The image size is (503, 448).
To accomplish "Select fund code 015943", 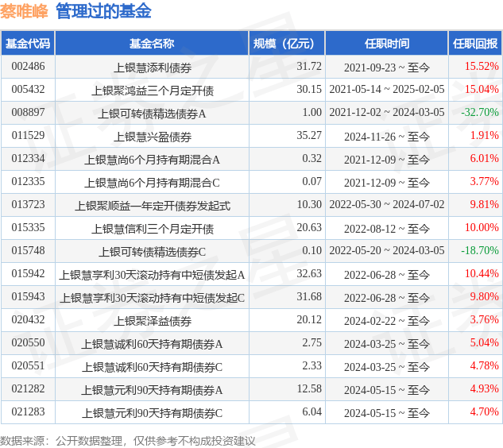I will tap(28, 297).
